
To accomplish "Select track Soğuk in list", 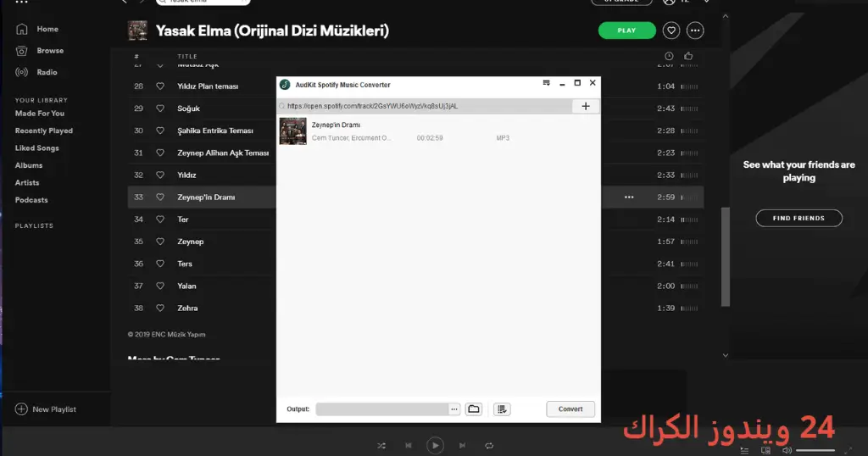I will click(x=188, y=108).
